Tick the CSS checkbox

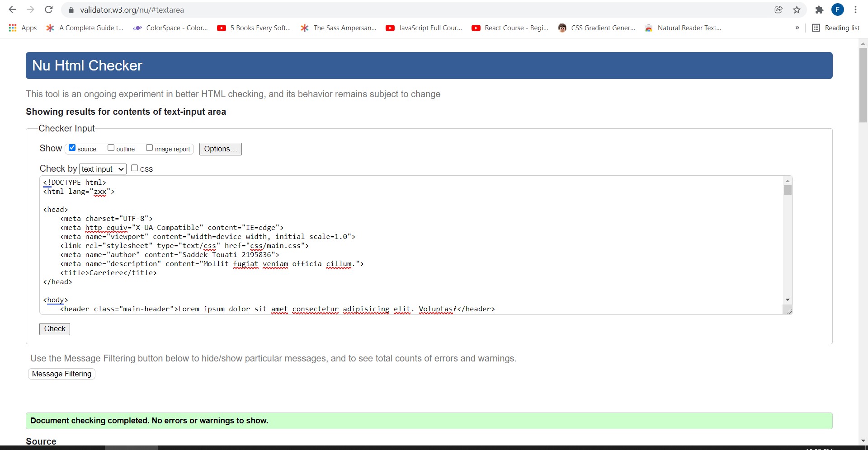[134, 168]
